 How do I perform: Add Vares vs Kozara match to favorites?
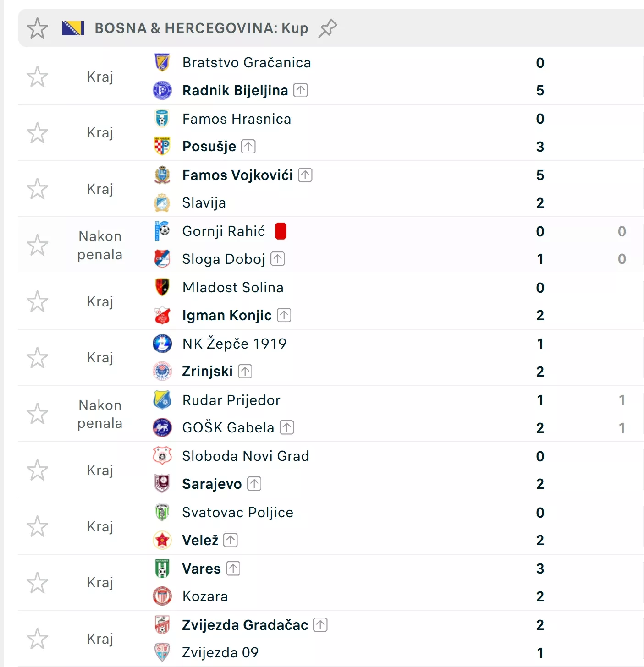37,583
